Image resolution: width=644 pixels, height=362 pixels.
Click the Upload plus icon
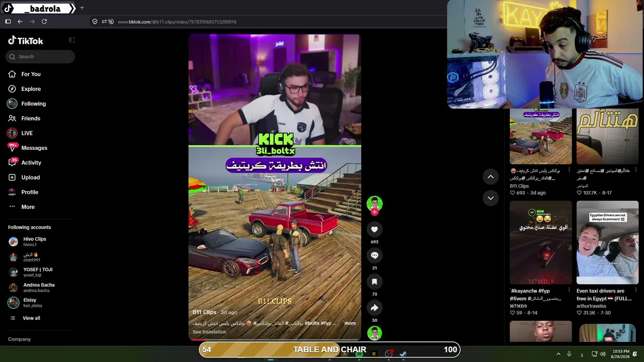pos(12,177)
